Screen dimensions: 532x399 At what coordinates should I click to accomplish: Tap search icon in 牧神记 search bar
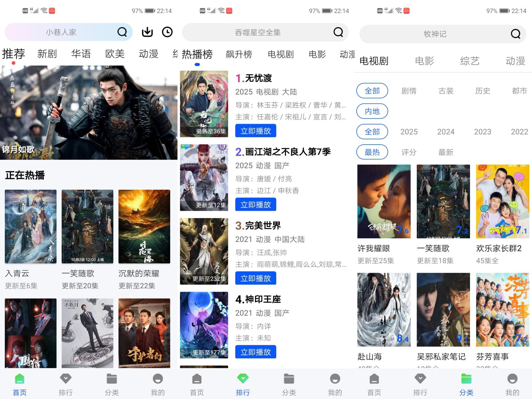(x=515, y=34)
